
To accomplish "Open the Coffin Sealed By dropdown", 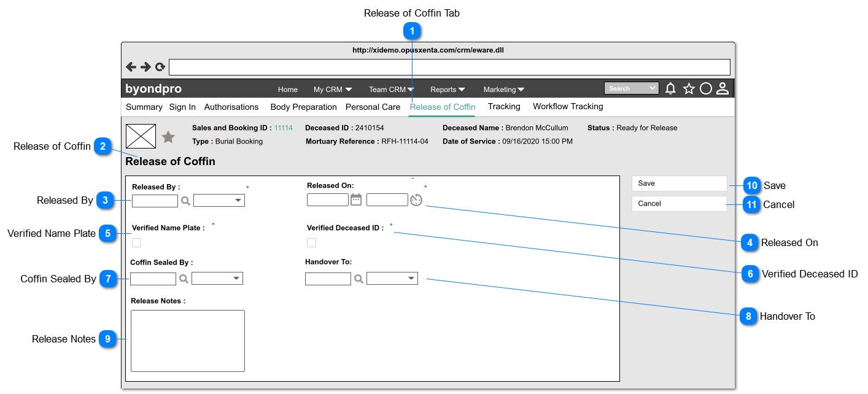I will click(217, 279).
